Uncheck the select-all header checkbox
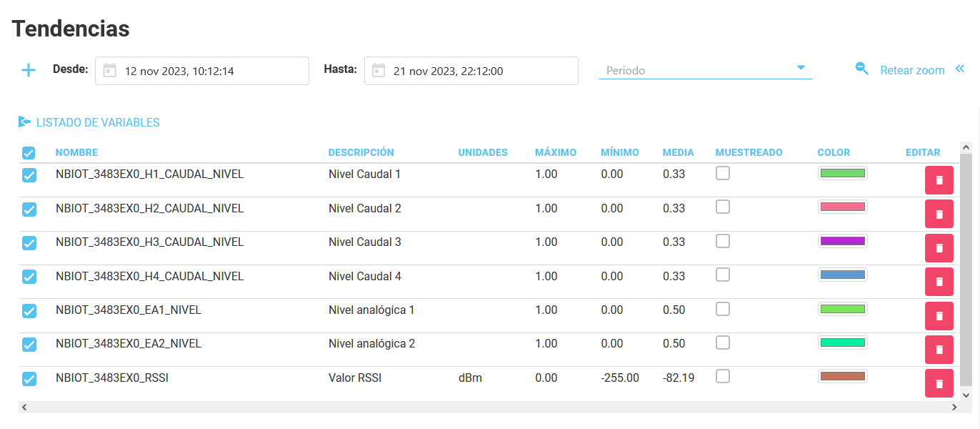The image size is (980, 429). pyautogui.click(x=29, y=153)
